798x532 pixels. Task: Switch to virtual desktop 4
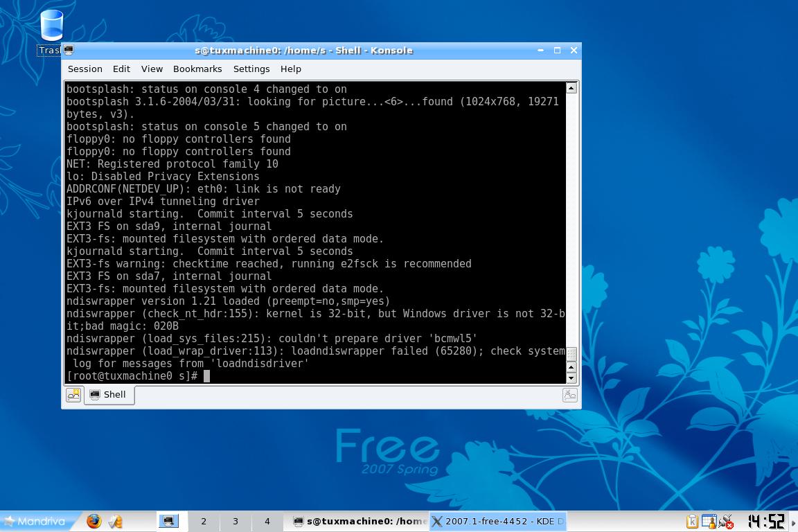pyautogui.click(x=267, y=521)
